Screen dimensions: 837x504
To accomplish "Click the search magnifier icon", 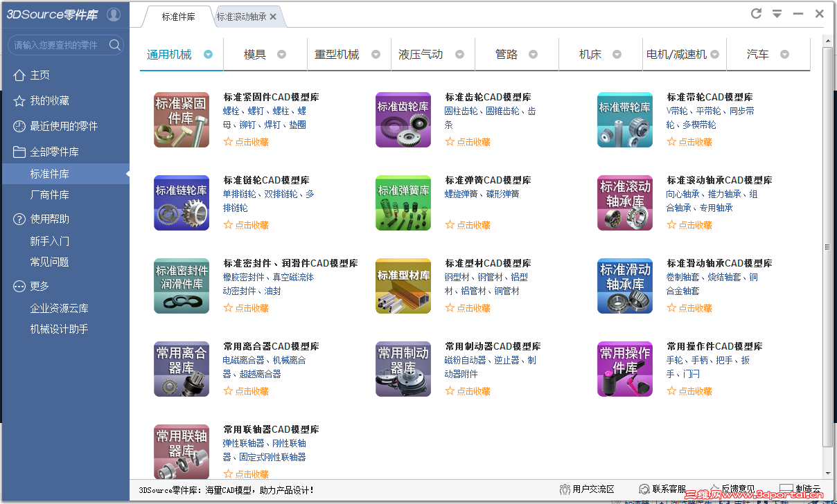I will click(x=115, y=45).
